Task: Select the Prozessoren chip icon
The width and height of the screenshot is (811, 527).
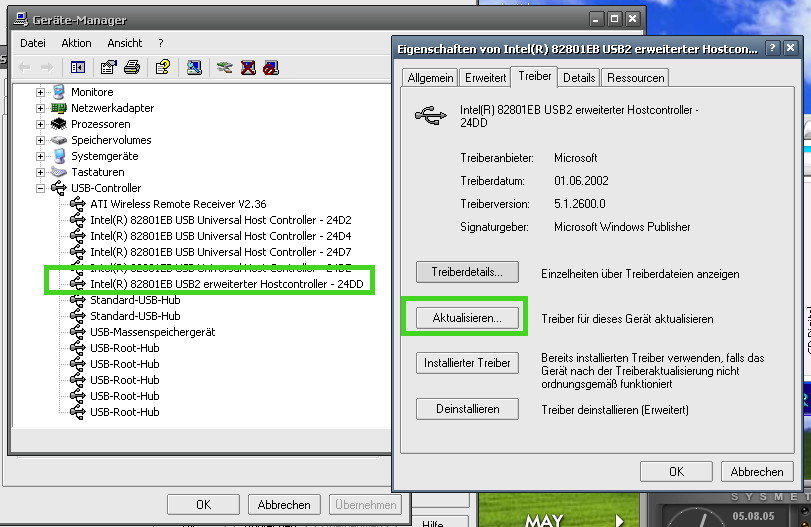Action: pos(59,124)
